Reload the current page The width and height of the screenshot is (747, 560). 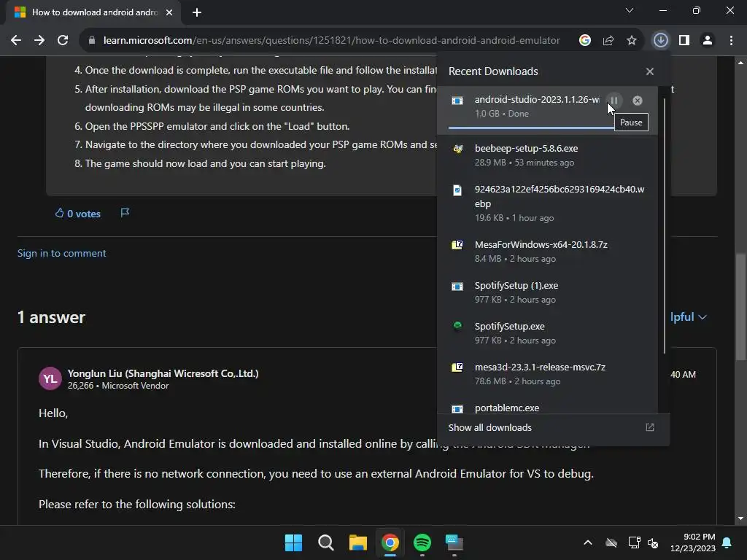[x=63, y=41]
